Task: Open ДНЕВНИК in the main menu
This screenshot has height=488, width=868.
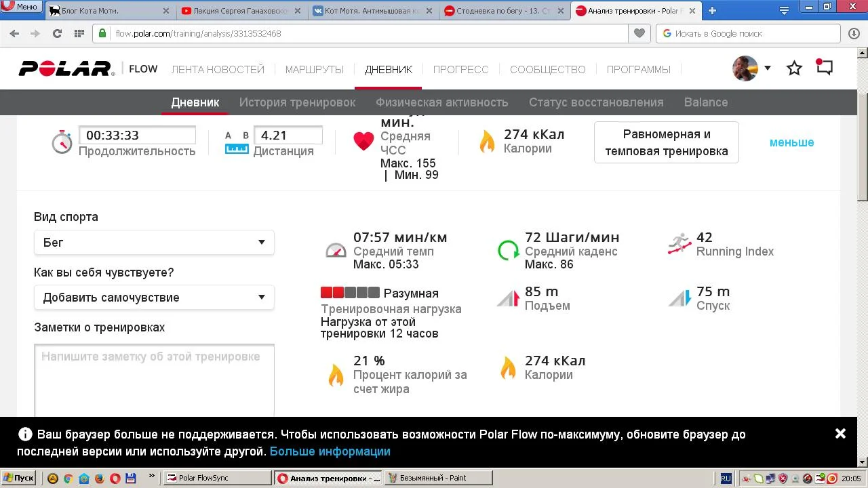Action: [388, 69]
